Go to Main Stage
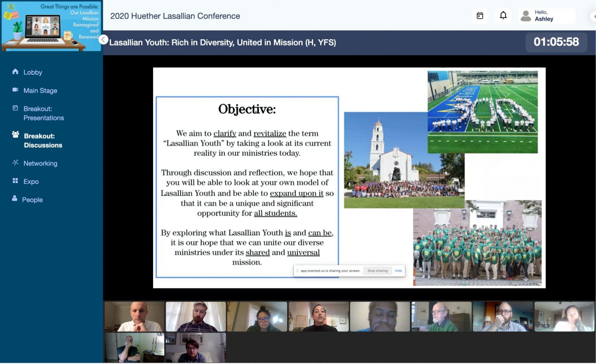This screenshot has height=364, width=596. point(40,91)
